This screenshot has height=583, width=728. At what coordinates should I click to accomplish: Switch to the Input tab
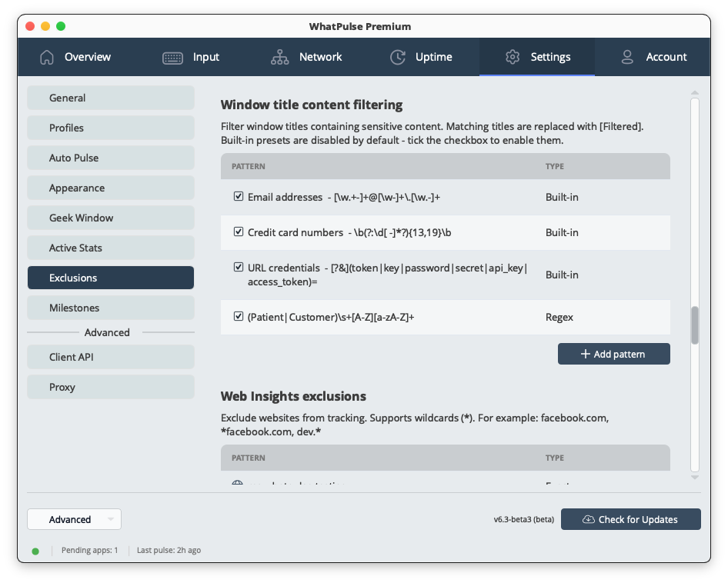coord(191,57)
